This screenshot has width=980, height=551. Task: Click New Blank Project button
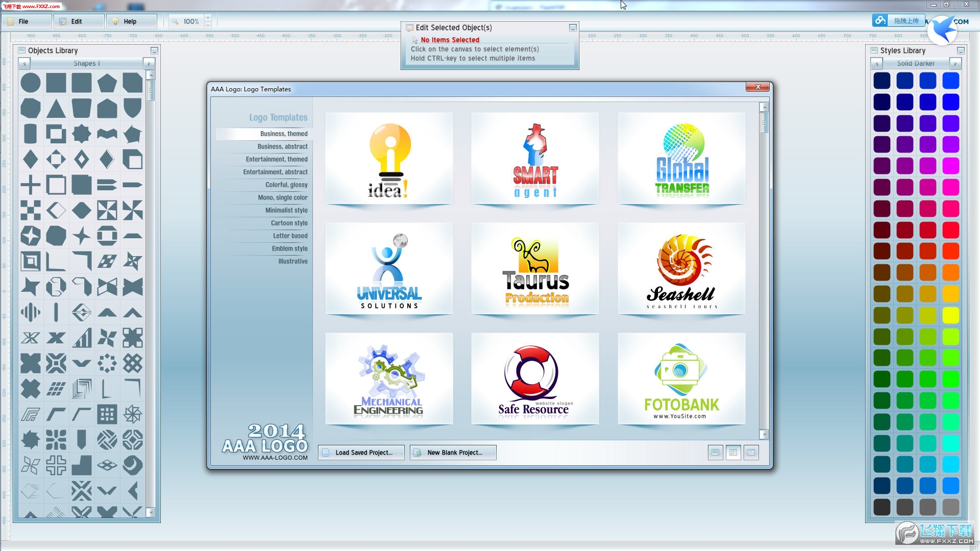point(453,452)
